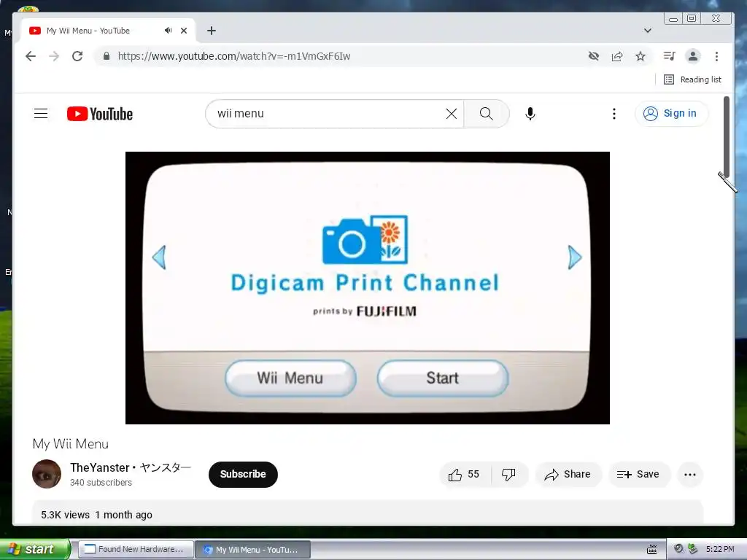
Task: Expand the tab search chevron
Action: coord(648,31)
